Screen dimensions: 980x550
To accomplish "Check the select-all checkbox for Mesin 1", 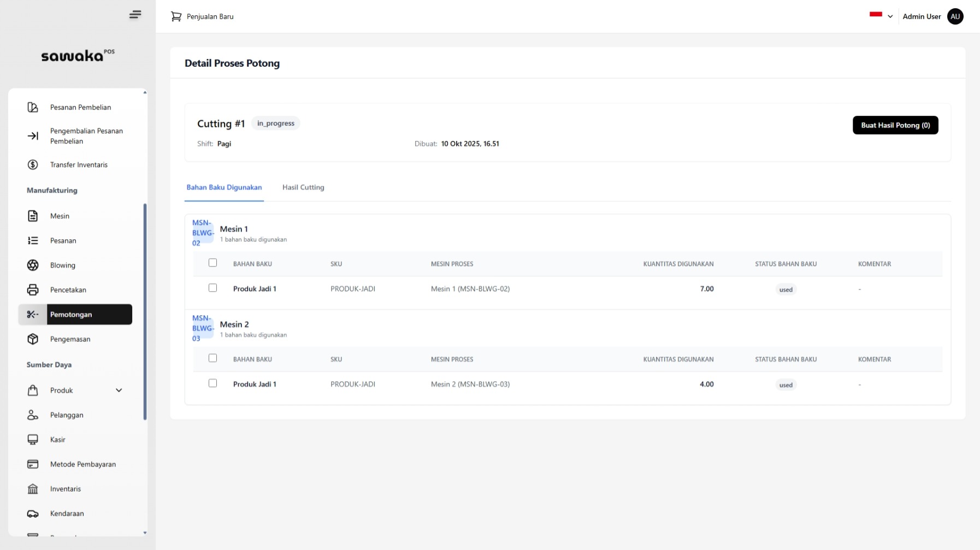I will (212, 263).
